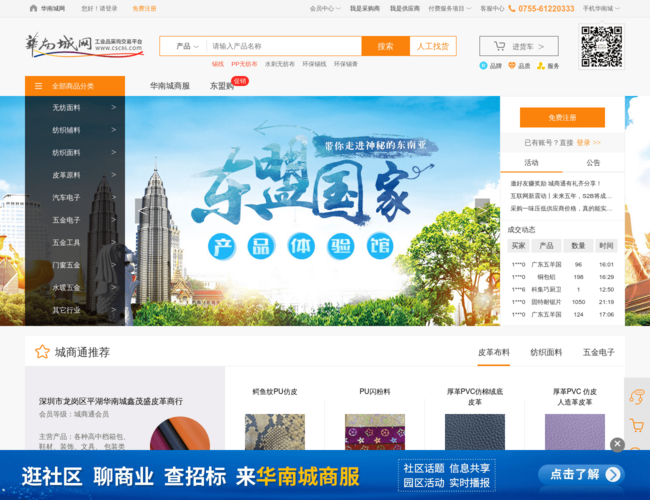Go to the next banner slide

tap(482, 211)
